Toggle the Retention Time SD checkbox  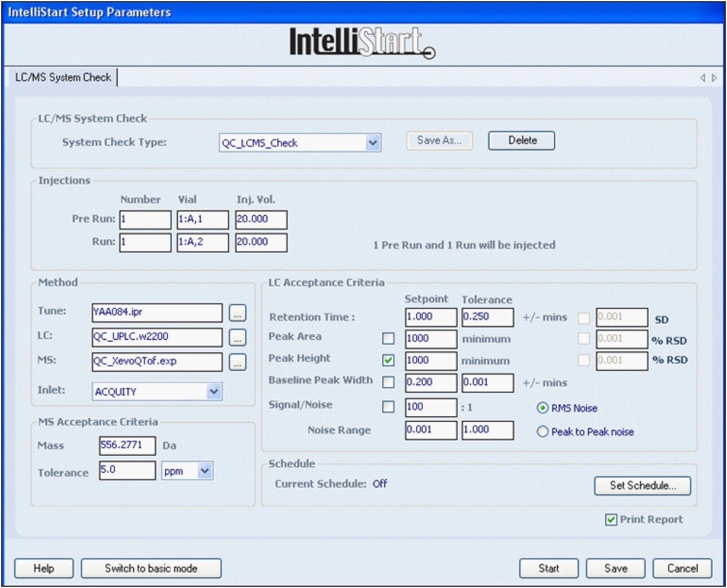(x=584, y=318)
